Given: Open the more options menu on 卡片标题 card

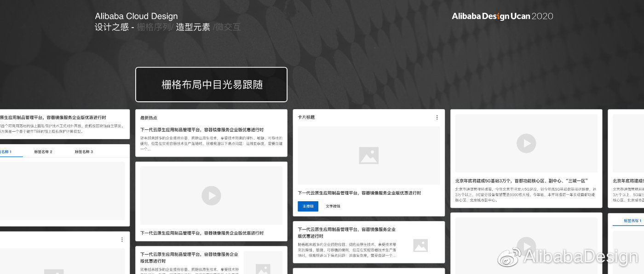Looking at the screenshot, I should click(437, 117).
